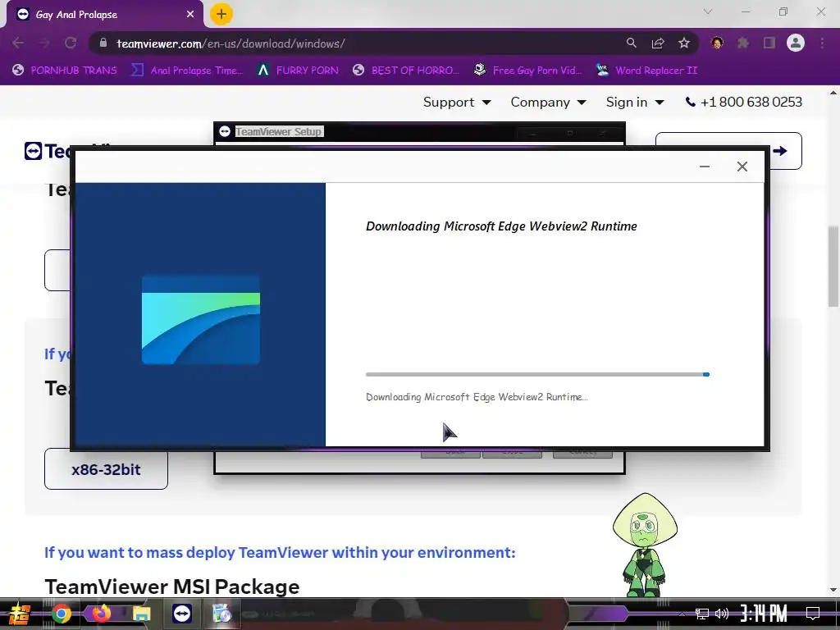Open the volume speaker tray icon
This screenshot has width=840, height=630.
pos(722,614)
